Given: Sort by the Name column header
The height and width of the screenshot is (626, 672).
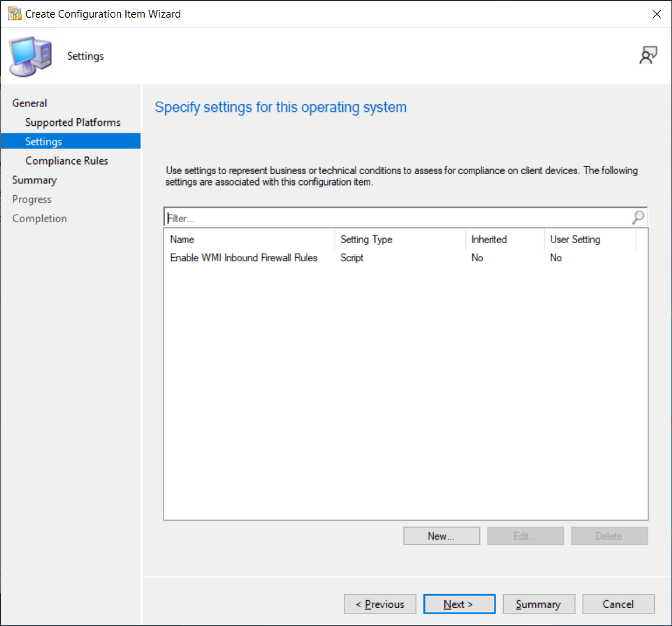Looking at the screenshot, I should click(x=250, y=239).
